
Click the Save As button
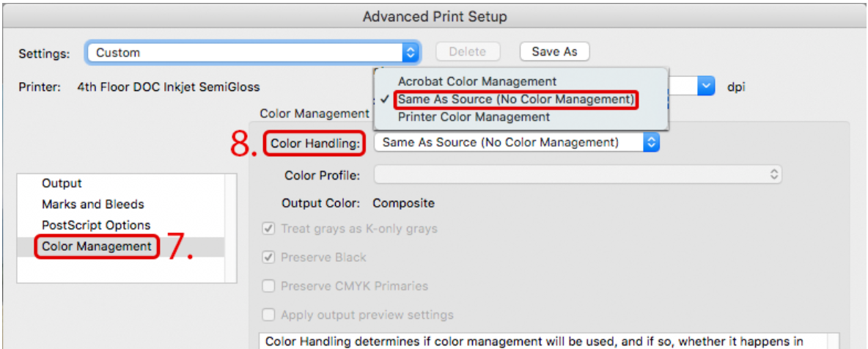pyautogui.click(x=554, y=51)
